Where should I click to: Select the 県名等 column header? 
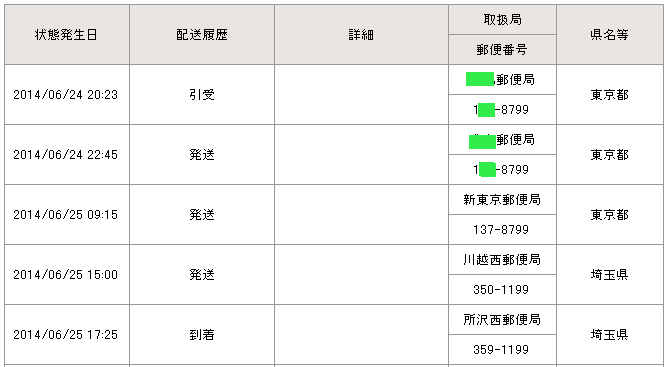(610, 35)
